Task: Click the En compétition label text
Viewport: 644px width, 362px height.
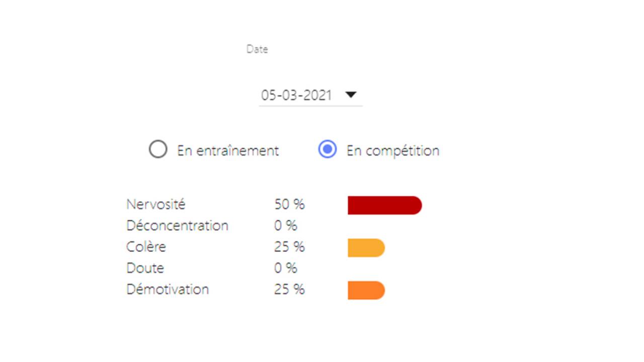Action: [393, 151]
